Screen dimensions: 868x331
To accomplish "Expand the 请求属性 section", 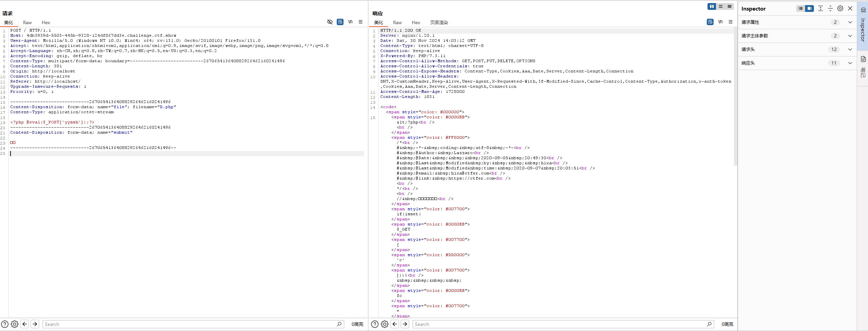I will click(x=850, y=22).
